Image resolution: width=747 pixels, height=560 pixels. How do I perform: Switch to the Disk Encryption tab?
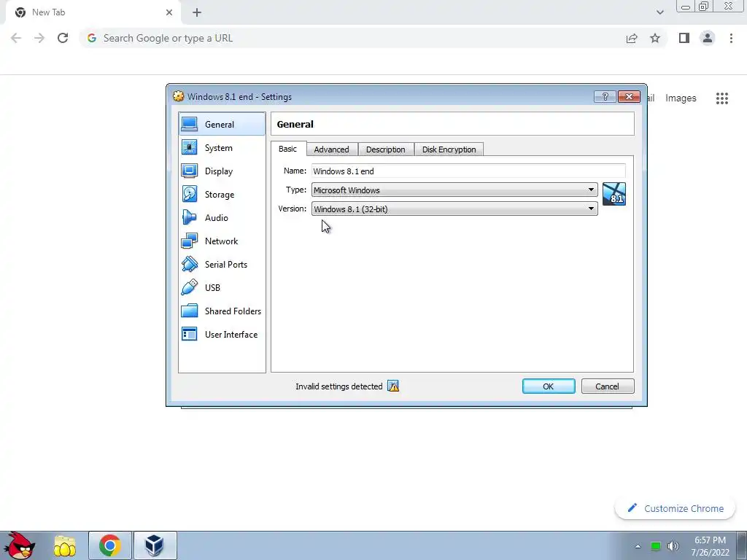point(449,149)
